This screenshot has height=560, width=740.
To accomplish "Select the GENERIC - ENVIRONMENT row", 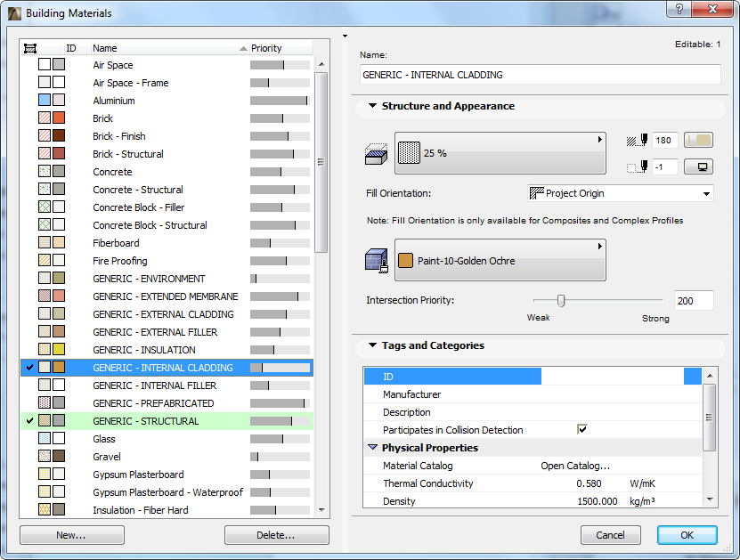I will coord(167,279).
